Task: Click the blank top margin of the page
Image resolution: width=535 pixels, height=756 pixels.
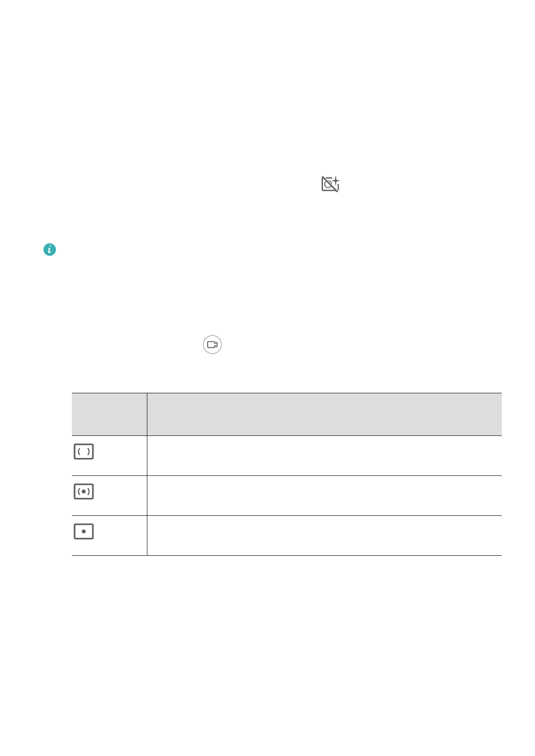Action: 270,67
